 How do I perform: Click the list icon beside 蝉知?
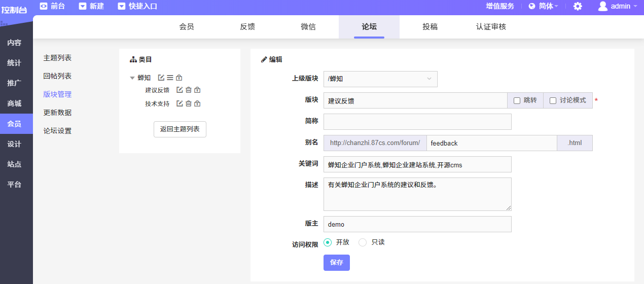click(170, 78)
